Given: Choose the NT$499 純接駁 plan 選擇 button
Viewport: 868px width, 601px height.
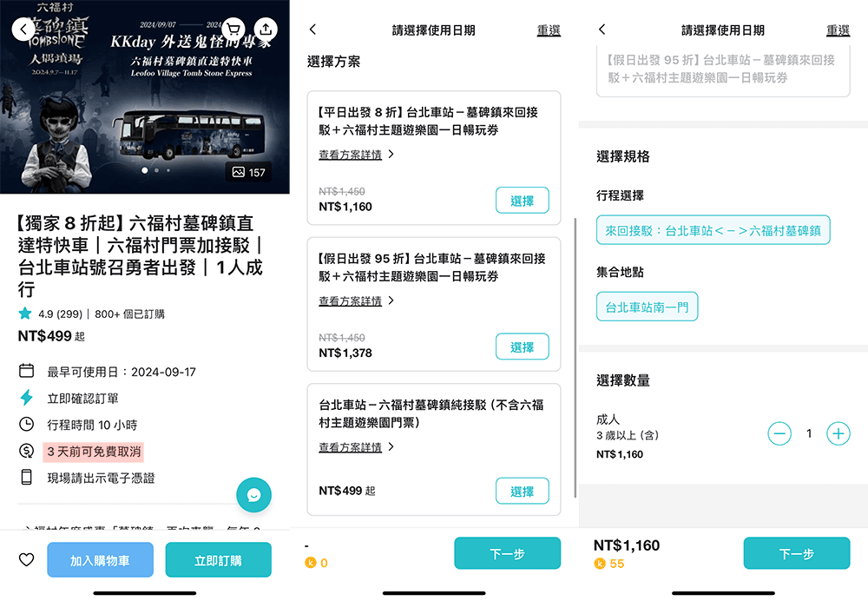Looking at the screenshot, I should pyautogui.click(x=522, y=491).
